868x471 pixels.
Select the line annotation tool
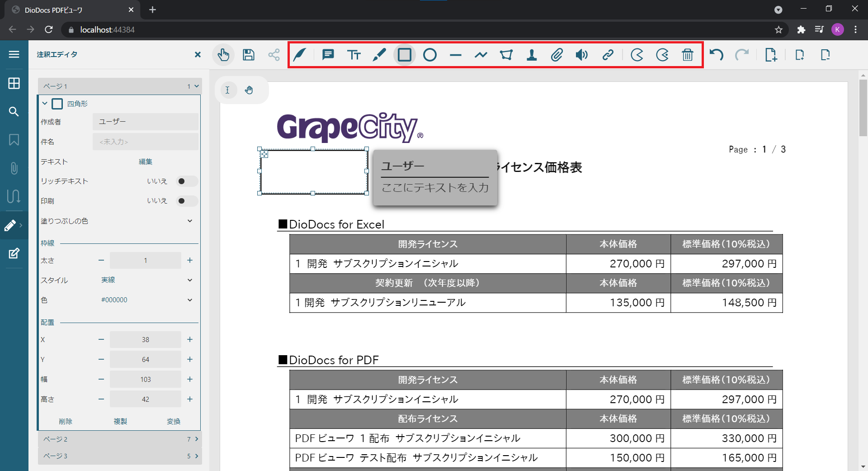coord(456,55)
